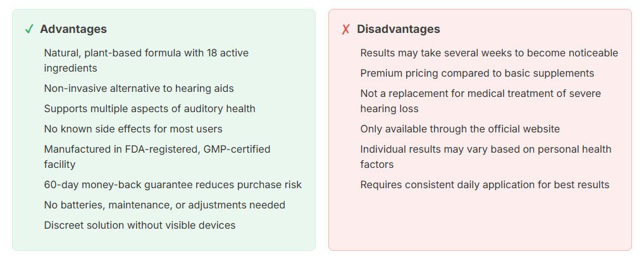Click 'Discreet solution without visible devices'
The image size is (644, 261).
140,226
